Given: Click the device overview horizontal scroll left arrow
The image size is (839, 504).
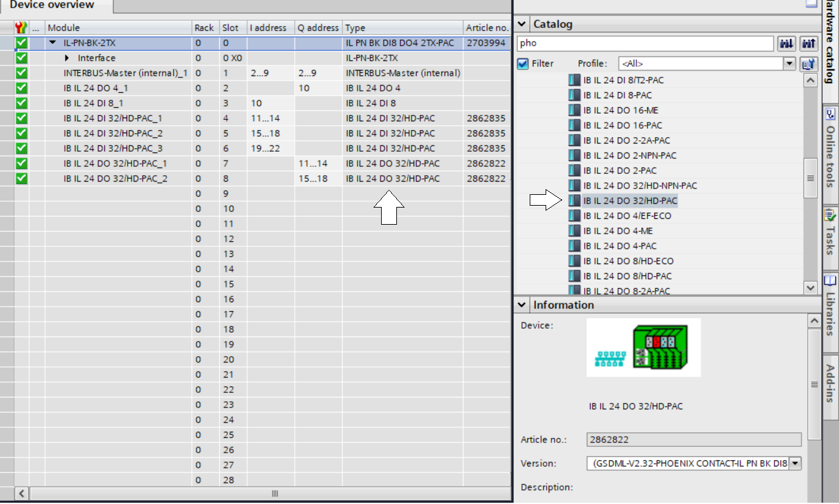Looking at the screenshot, I should point(22,493).
